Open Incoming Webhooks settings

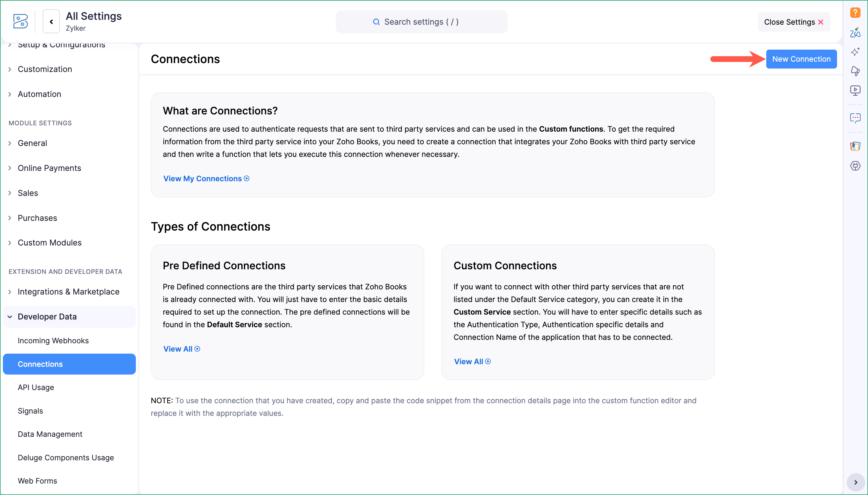(x=53, y=341)
